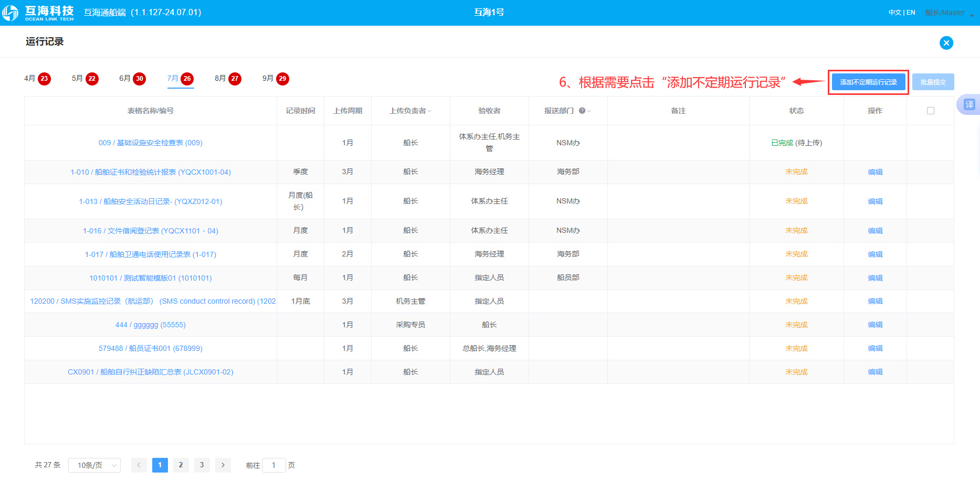Open record 1-013 船舶安全活动日记录
Viewport: 980px width, 482px height.
tap(151, 201)
